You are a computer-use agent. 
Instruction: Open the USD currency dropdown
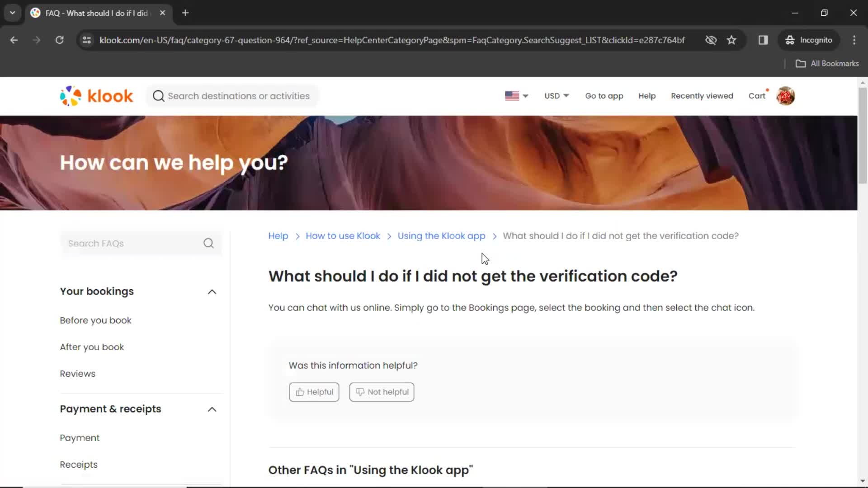tap(557, 96)
